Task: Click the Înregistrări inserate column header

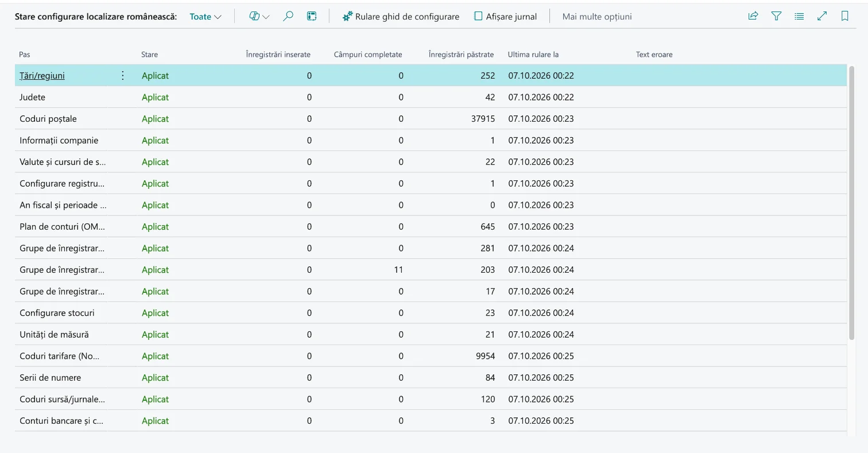Action: point(278,55)
